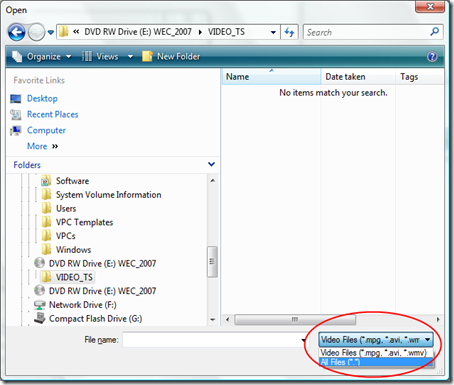Viewport: 454px width, 385px height.
Task: Sort by the Tags column header
Action: pyautogui.click(x=420, y=77)
